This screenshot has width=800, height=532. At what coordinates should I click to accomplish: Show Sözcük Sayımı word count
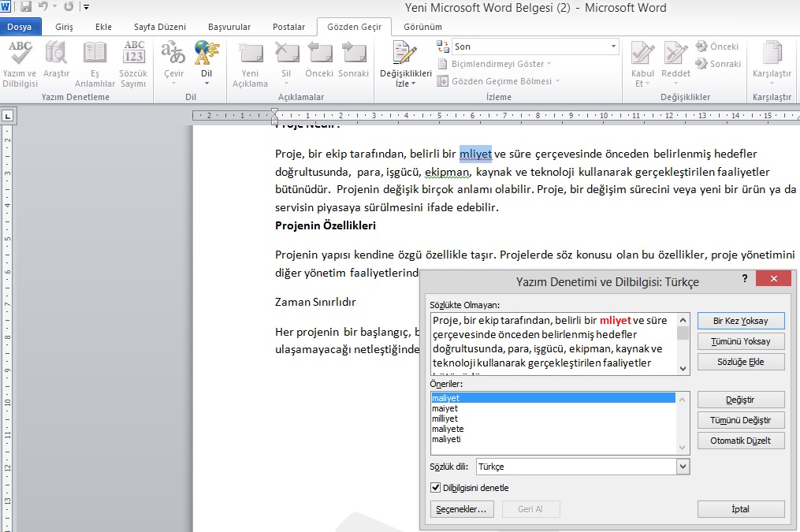click(x=134, y=65)
